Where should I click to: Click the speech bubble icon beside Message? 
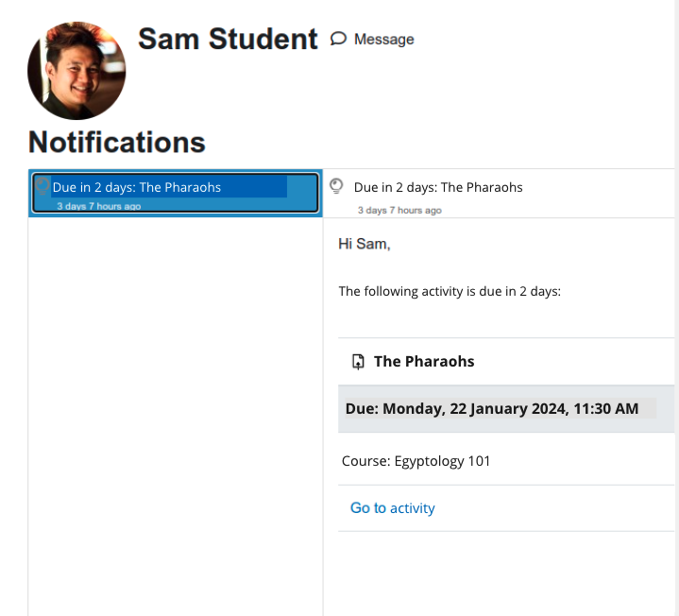click(x=338, y=39)
